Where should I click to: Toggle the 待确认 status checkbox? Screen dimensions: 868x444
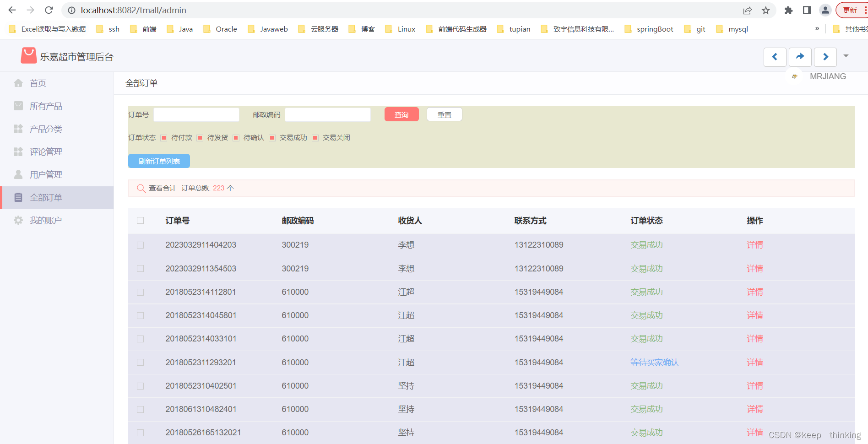coord(236,138)
